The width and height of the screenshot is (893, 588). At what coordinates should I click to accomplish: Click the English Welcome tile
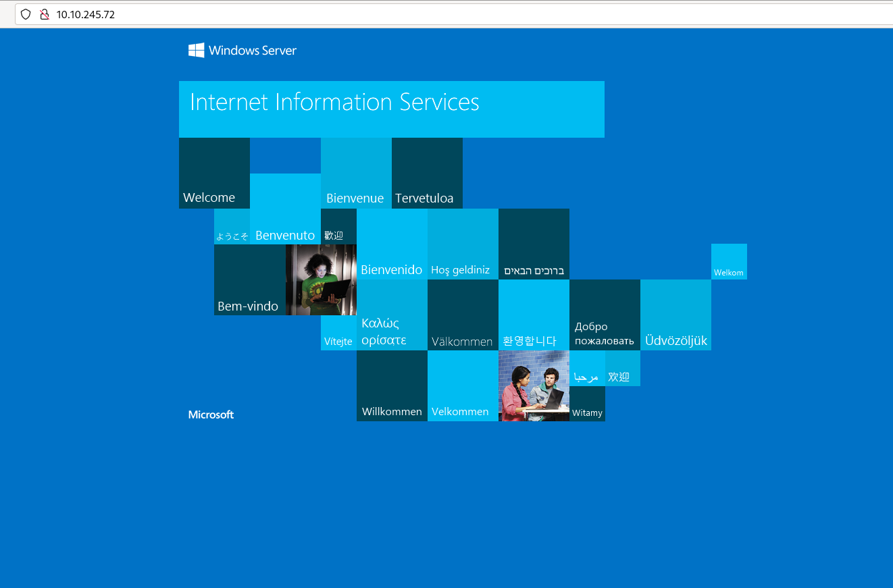coord(214,173)
